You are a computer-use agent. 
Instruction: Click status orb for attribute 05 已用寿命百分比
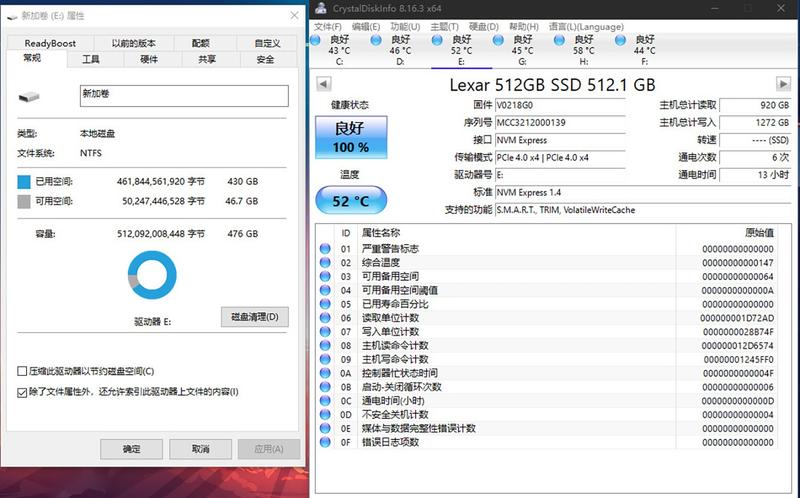[x=325, y=304]
